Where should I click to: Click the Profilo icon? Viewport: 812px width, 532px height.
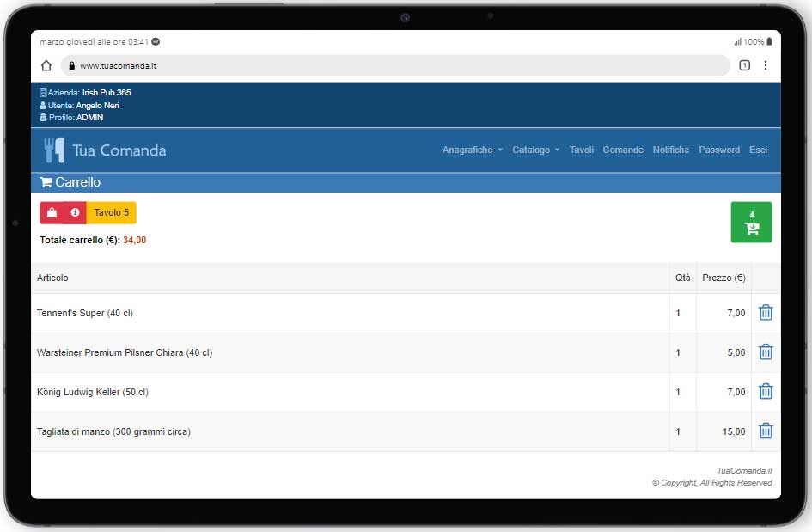point(43,118)
